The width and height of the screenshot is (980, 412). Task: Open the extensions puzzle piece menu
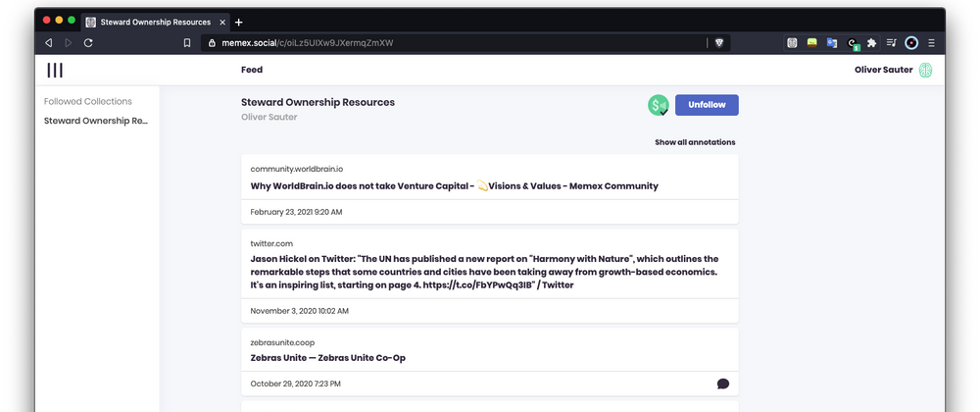pyautogui.click(x=872, y=43)
